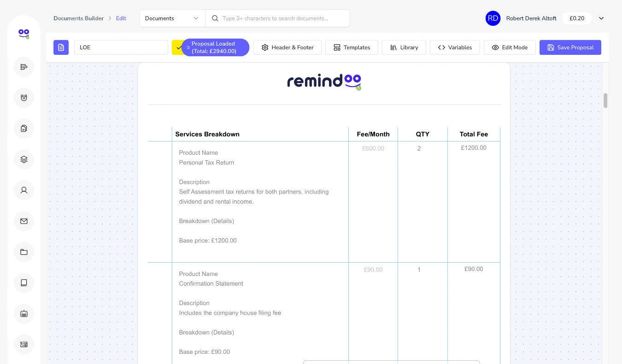Screen dimensions: 622x364
Task: Select the Total Fee column header
Action: [x=474, y=134]
